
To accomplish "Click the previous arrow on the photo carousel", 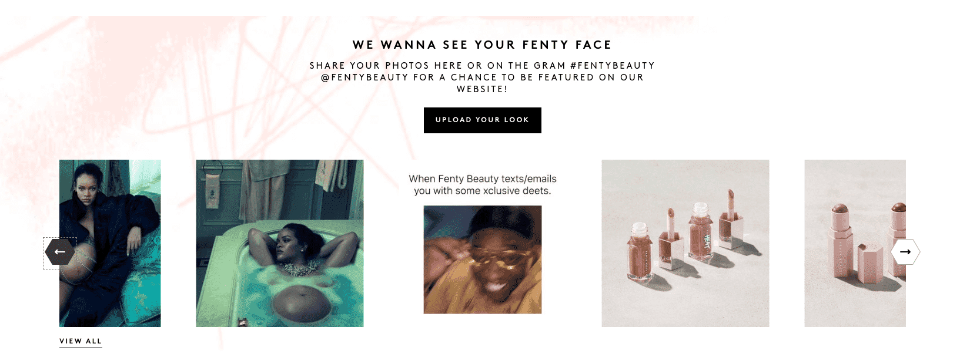I will pyautogui.click(x=59, y=252).
